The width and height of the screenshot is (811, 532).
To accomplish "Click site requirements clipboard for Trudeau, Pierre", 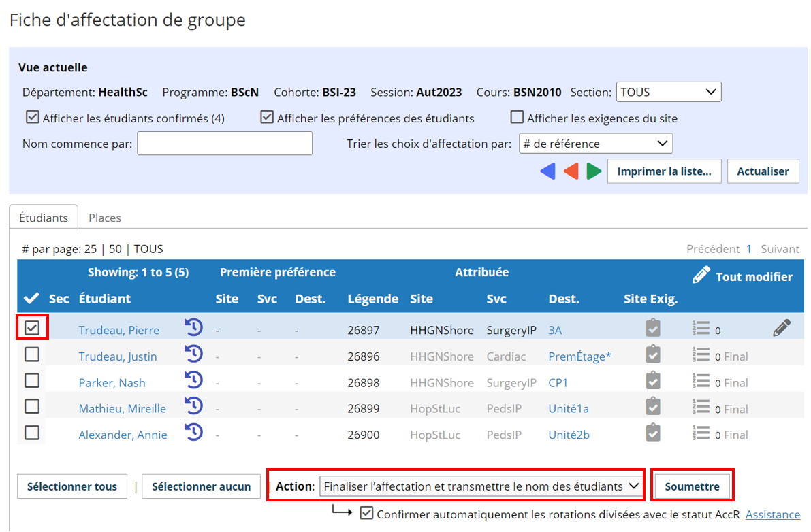I will coord(653,328).
